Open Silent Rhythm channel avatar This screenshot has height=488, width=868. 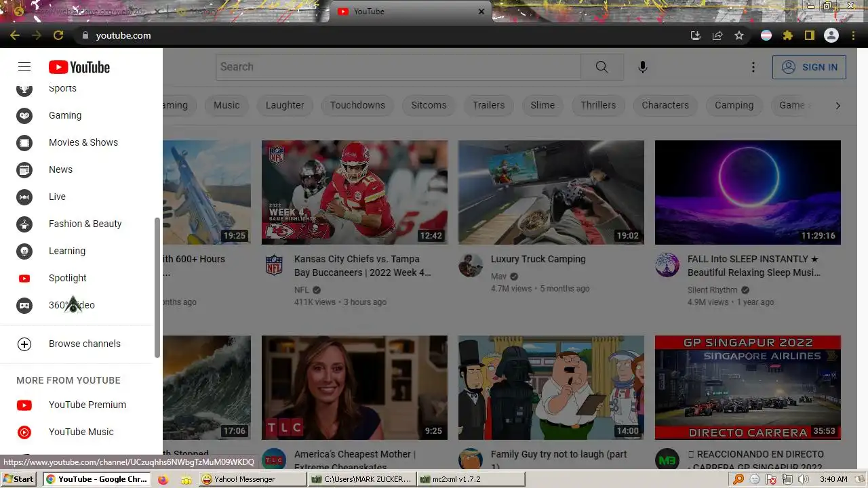point(667,265)
